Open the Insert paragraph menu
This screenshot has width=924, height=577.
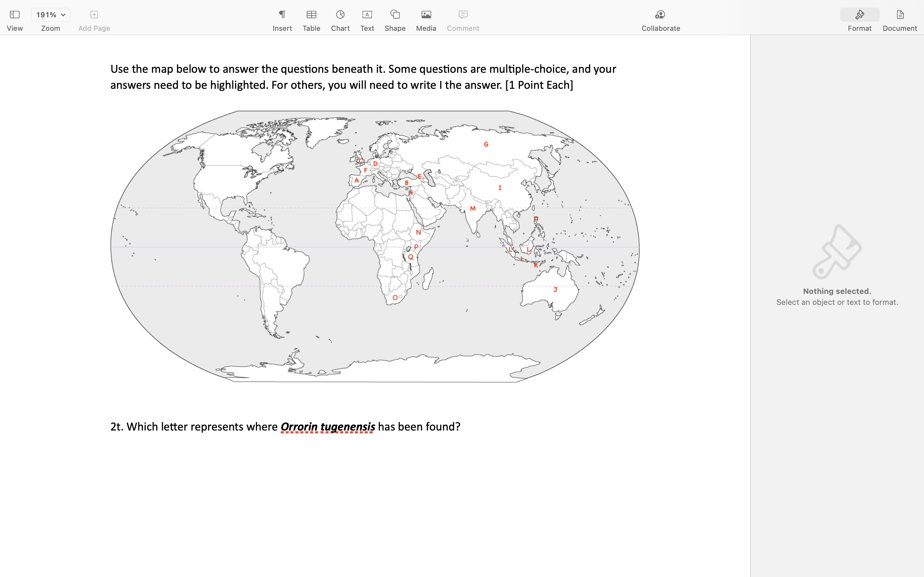pos(282,14)
